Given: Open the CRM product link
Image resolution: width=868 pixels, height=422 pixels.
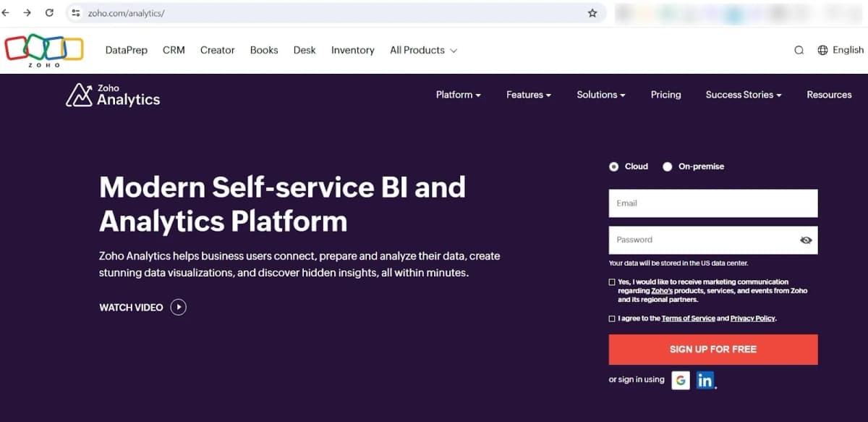Looking at the screenshot, I should coord(174,50).
